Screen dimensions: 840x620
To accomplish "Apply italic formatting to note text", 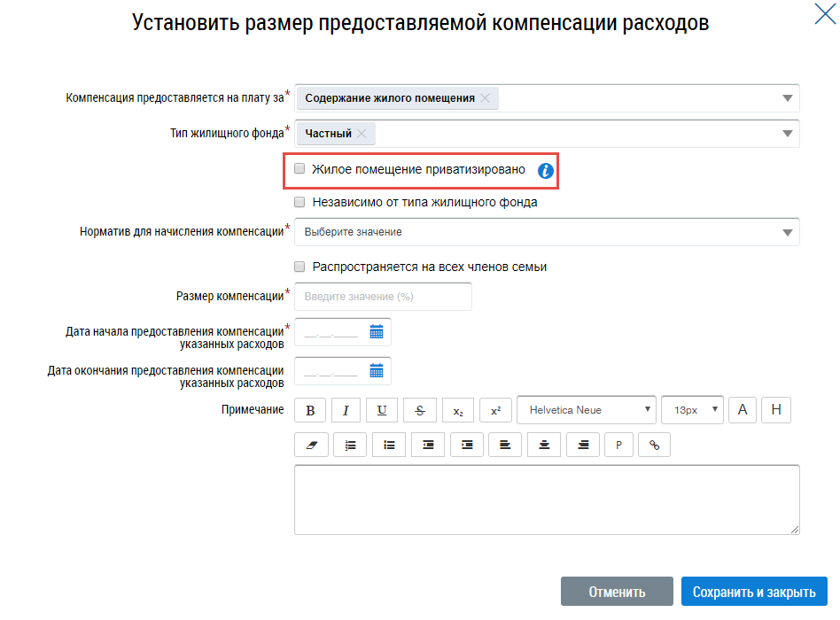I will 346,410.
